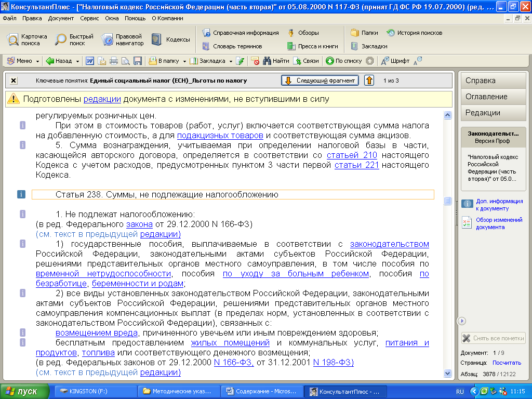The width and height of the screenshot is (532, 399).
Task: Open Карточка поиска search card
Action: (27, 39)
